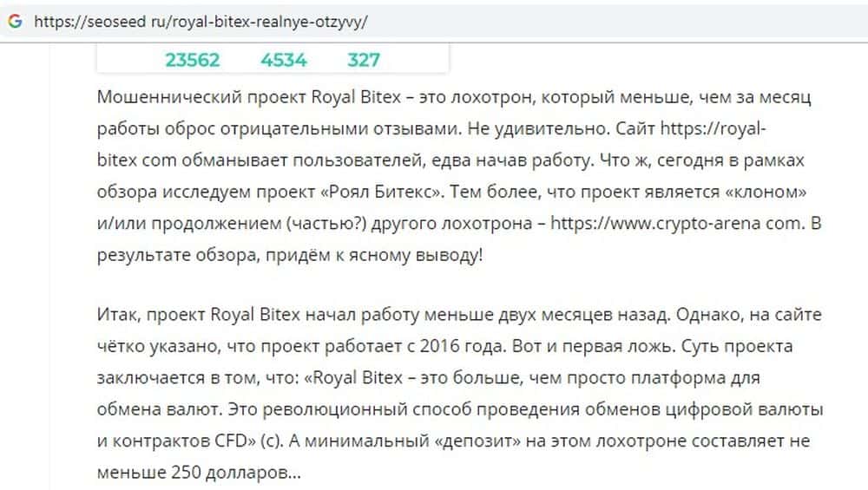Click the text 'контрактов CFD'
The width and height of the screenshot is (868, 490).
pos(180,441)
